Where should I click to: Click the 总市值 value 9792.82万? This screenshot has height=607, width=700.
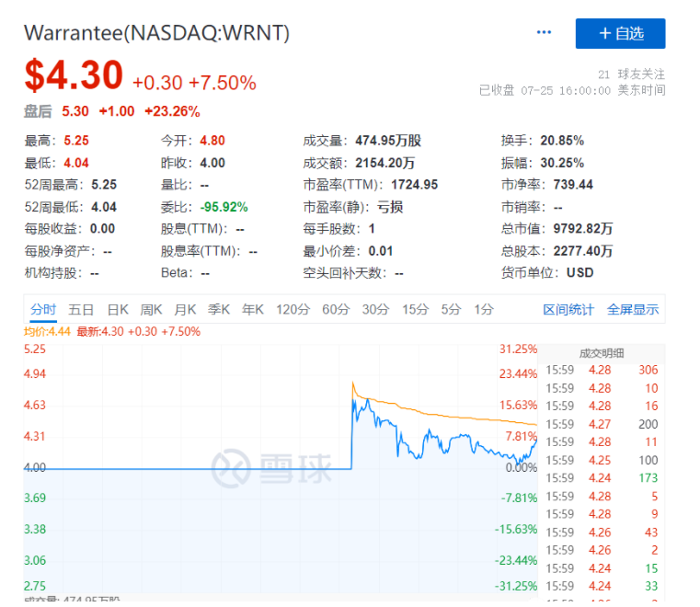[583, 229]
